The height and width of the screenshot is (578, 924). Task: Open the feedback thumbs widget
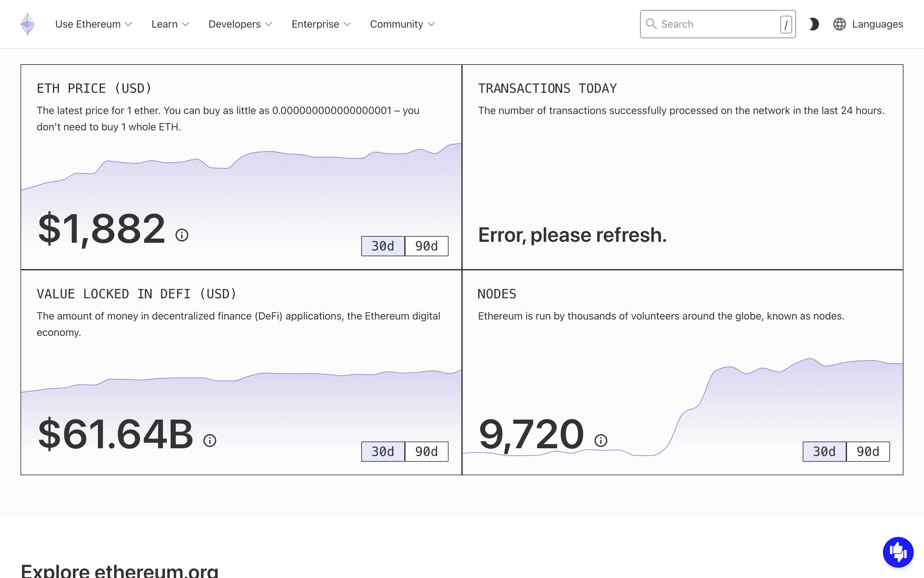coord(898,552)
